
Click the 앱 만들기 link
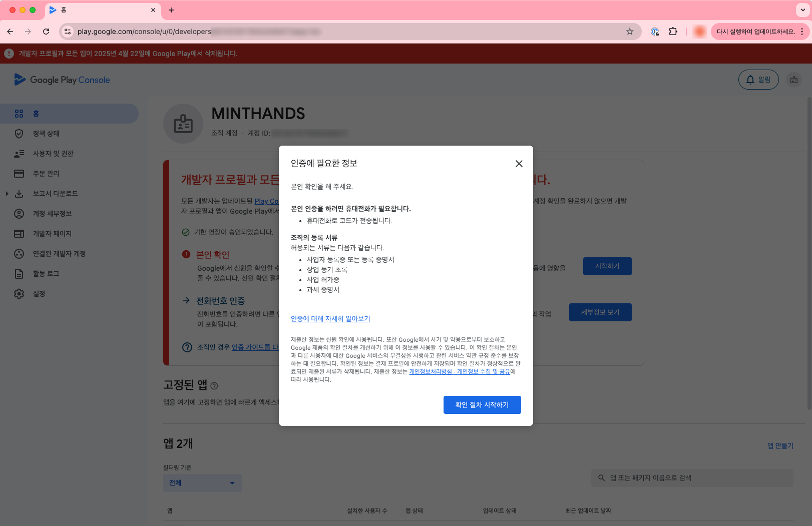[x=780, y=446]
